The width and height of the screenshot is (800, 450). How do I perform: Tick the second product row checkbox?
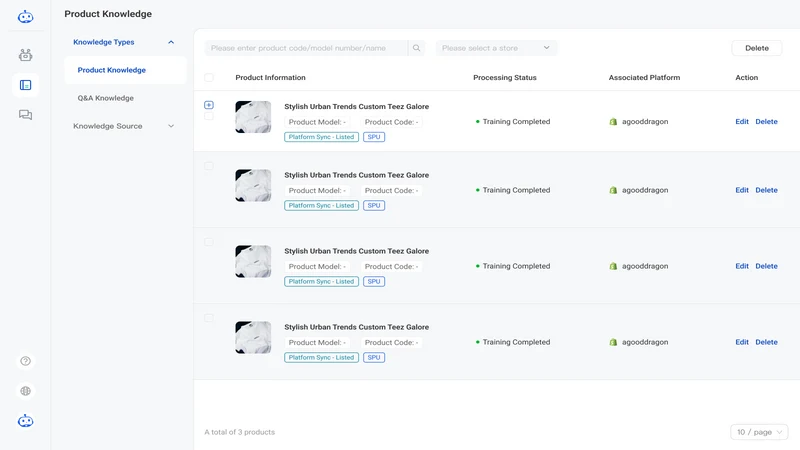[209, 166]
